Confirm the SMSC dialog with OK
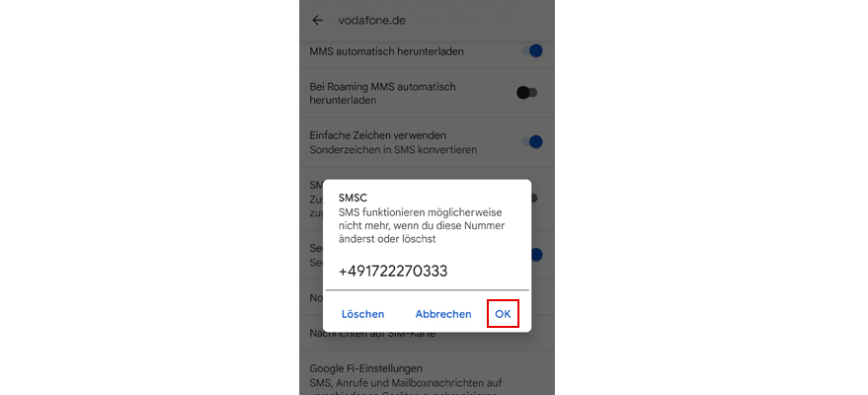Screen dimensions: 868x395 coord(503,314)
